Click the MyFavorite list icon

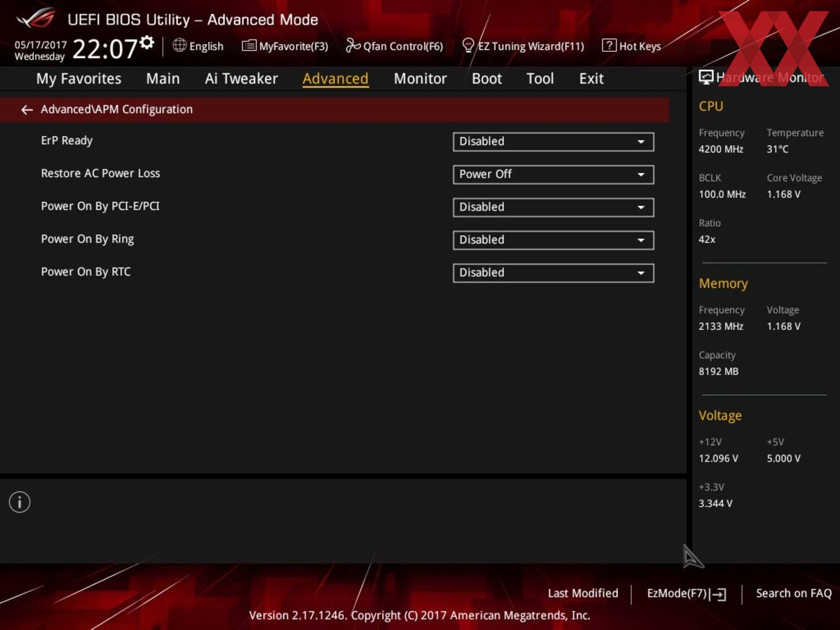(x=249, y=46)
